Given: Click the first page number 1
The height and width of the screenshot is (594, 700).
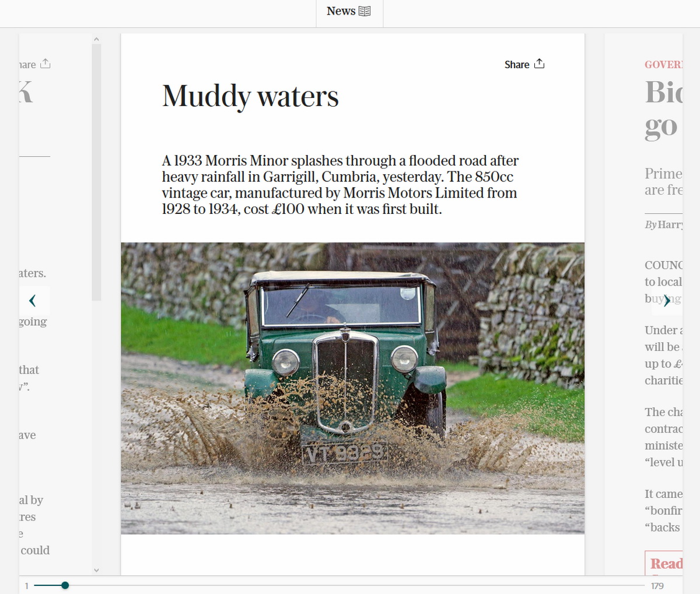Looking at the screenshot, I should (x=26, y=586).
